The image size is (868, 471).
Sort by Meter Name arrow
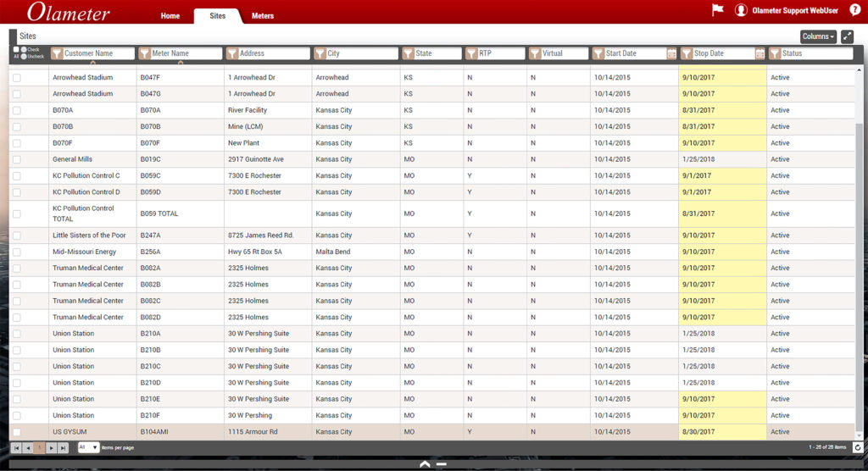point(181,63)
